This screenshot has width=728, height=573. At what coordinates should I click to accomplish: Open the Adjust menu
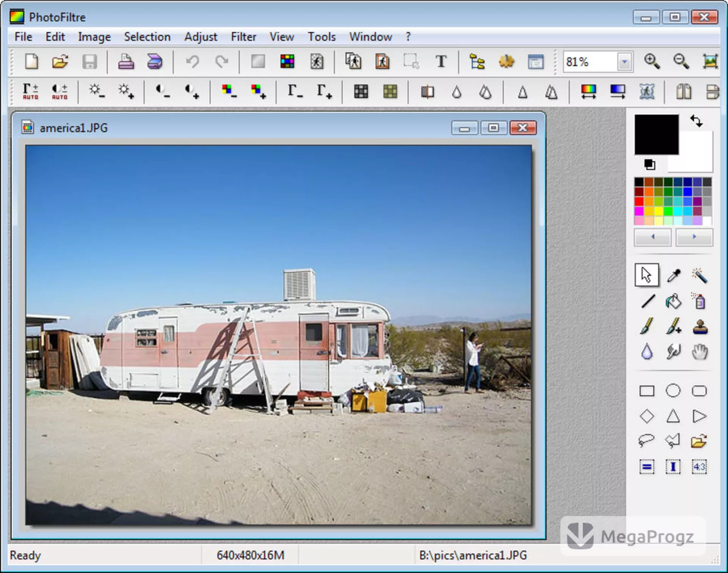tap(201, 37)
